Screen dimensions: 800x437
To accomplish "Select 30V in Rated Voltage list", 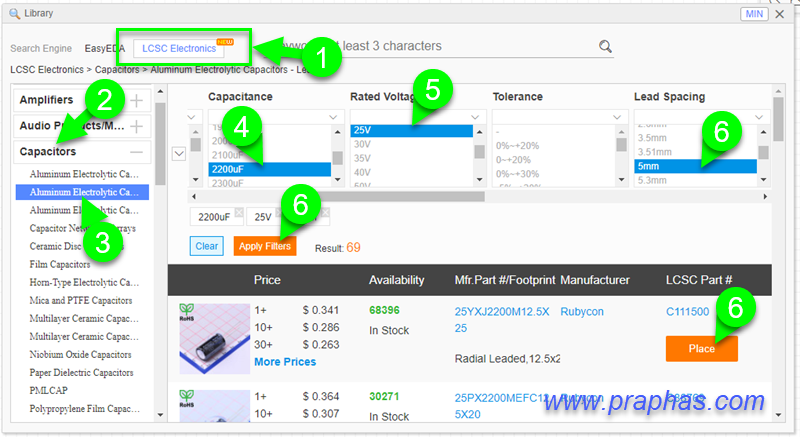I will click(x=411, y=144).
